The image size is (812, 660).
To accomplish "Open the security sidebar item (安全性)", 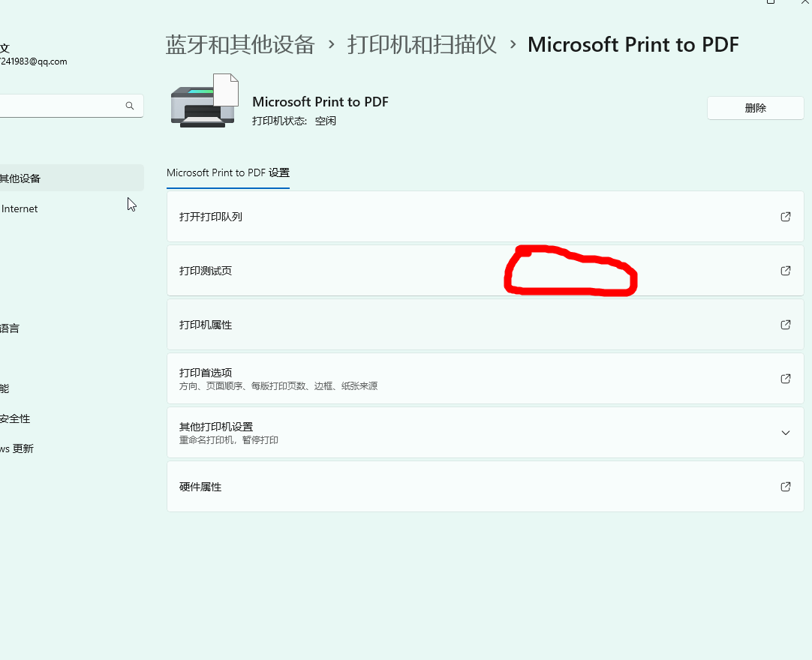I will 15,418.
